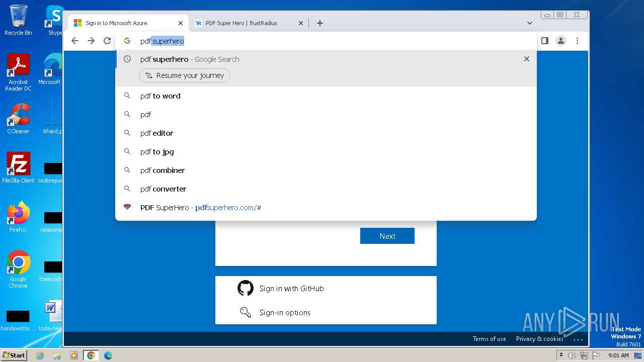Image resolution: width=644 pixels, height=362 pixels.
Task: Open the Acrobat Reader DC desktop icon
Action: click(x=18, y=73)
